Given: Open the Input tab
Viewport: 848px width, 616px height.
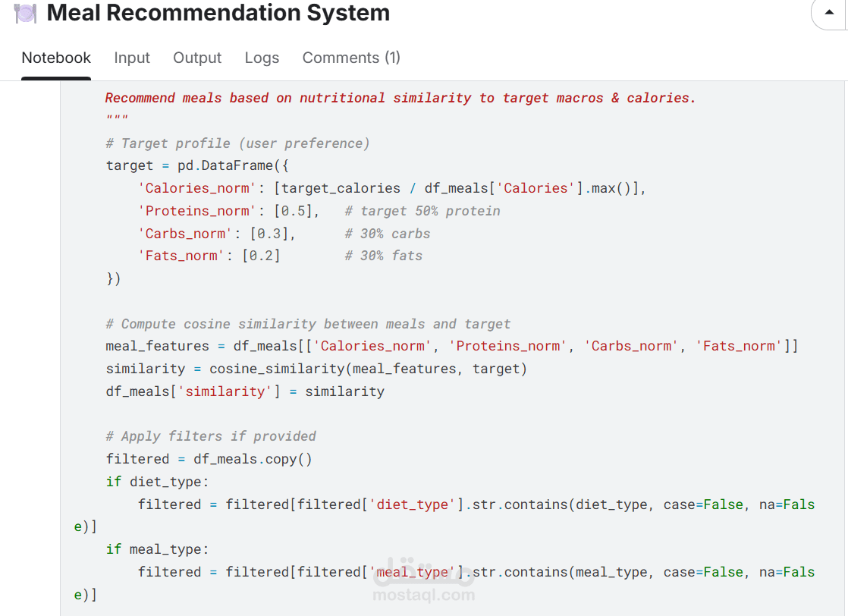Looking at the screenshot, I should 132,58.
